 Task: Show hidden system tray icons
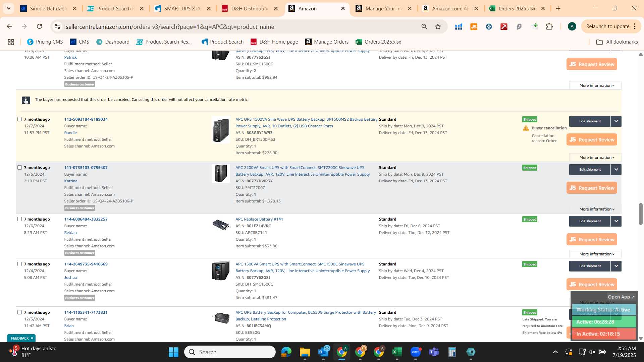pos(555,352)
